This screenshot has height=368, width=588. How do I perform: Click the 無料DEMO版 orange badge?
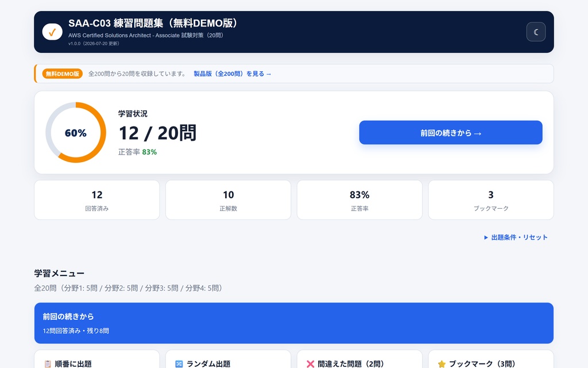[x=62, y=74]
